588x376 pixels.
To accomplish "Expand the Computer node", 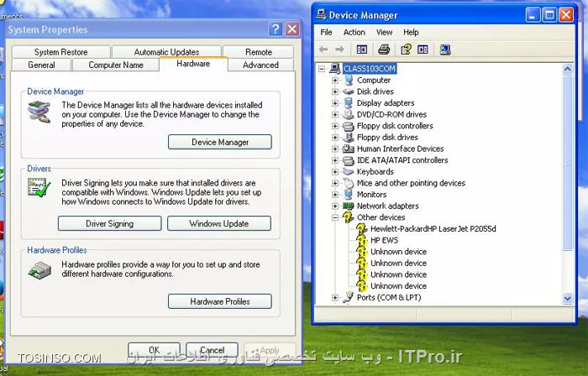I will [x=335, y=80].
